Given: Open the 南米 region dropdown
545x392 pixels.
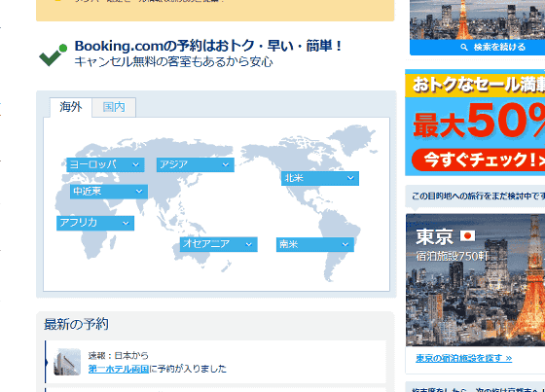Looking at the screenshot, I should coord(315,244).
